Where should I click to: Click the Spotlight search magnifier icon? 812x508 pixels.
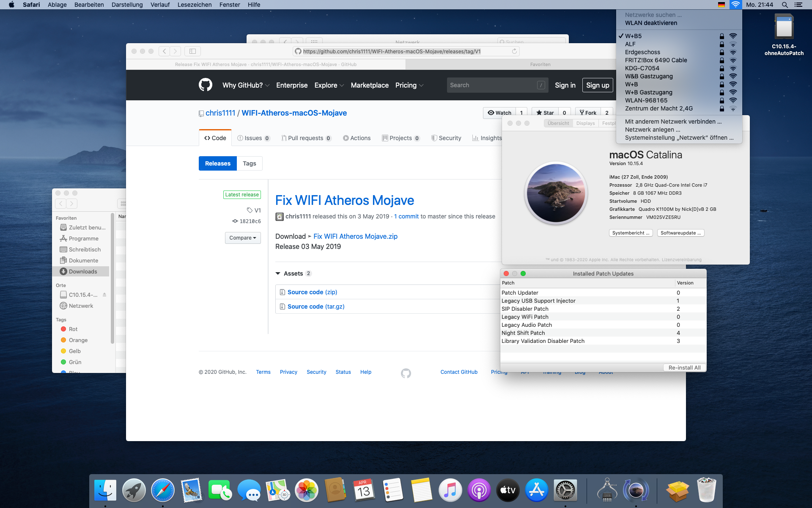785,5
